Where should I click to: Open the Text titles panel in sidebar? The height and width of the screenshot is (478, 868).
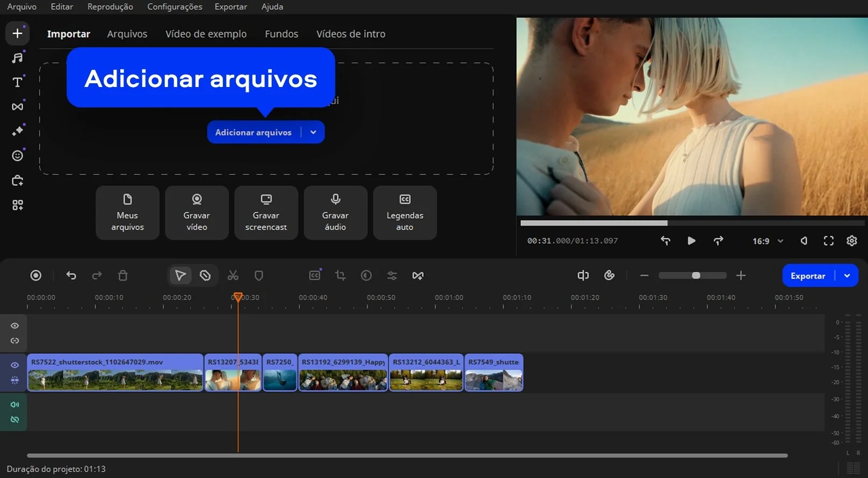[17, 82]
